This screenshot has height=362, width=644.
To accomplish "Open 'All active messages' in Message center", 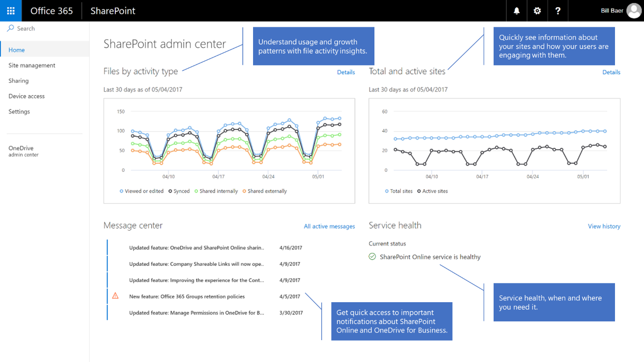I will click(x=329, y=226).
